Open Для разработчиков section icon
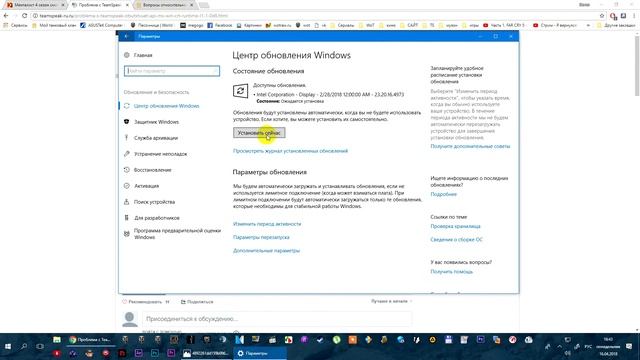This screenshot has width=640, height=360. pos(127,218)
